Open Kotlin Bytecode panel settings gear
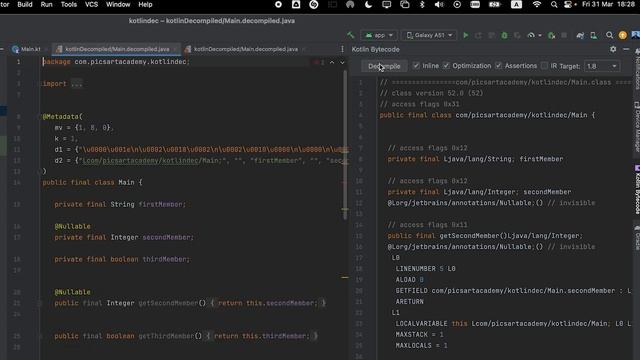The image size is (640, 360). 613,49
